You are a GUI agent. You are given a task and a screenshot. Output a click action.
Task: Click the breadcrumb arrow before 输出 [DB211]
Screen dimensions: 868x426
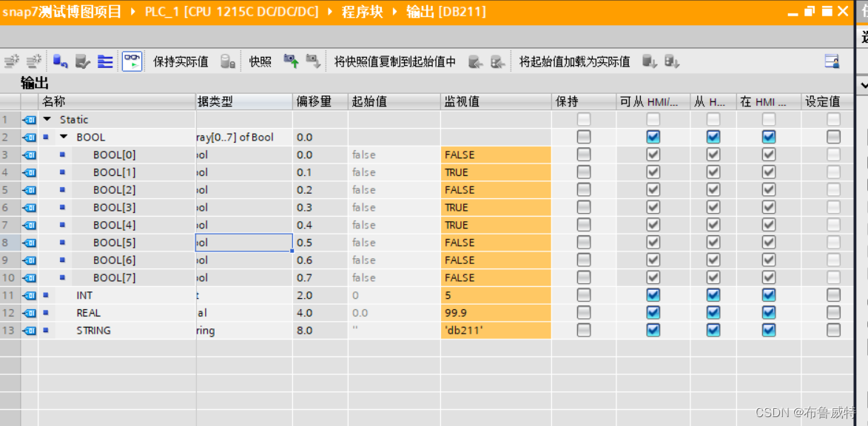pyautogui.click(x=396, y=12)
